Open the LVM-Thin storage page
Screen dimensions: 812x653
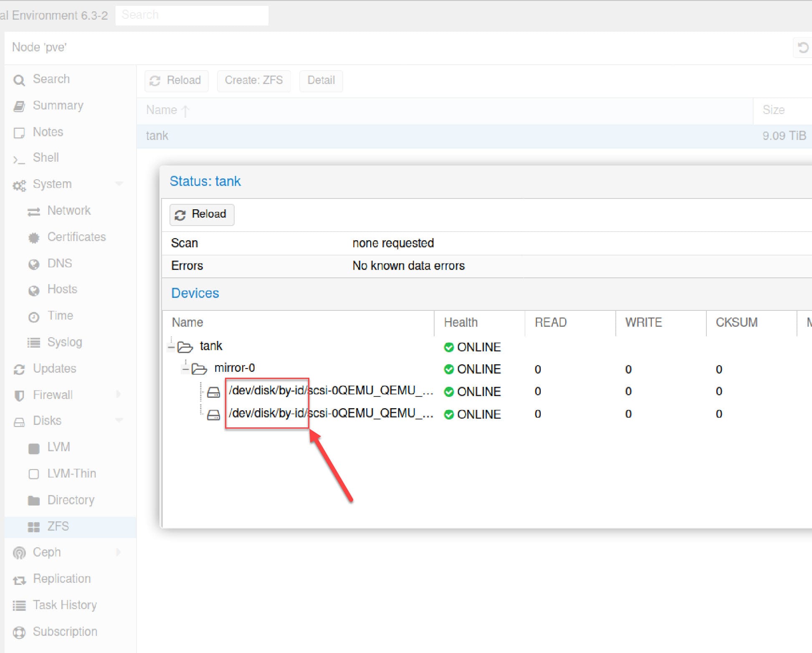(x=71, y=473)
